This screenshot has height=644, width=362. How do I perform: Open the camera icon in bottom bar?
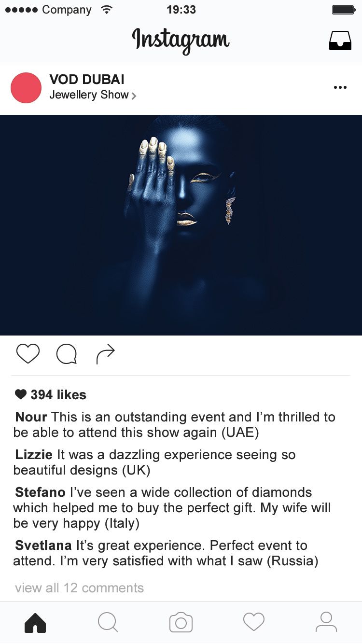pyautogui.click(x=181, y=622)
